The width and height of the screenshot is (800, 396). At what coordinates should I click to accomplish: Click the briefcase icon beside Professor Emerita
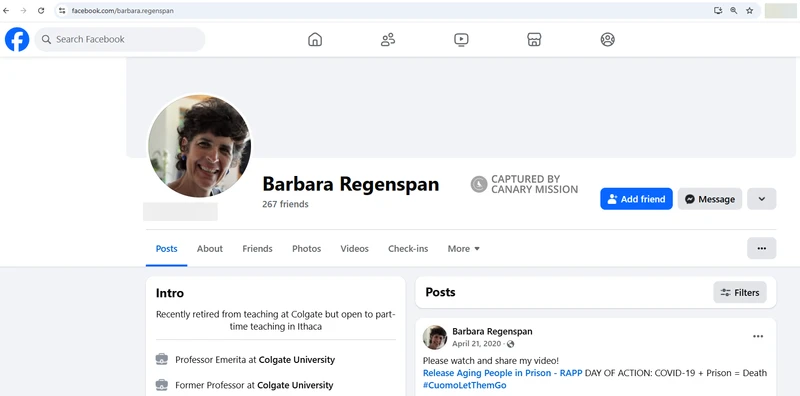[161, 359]
